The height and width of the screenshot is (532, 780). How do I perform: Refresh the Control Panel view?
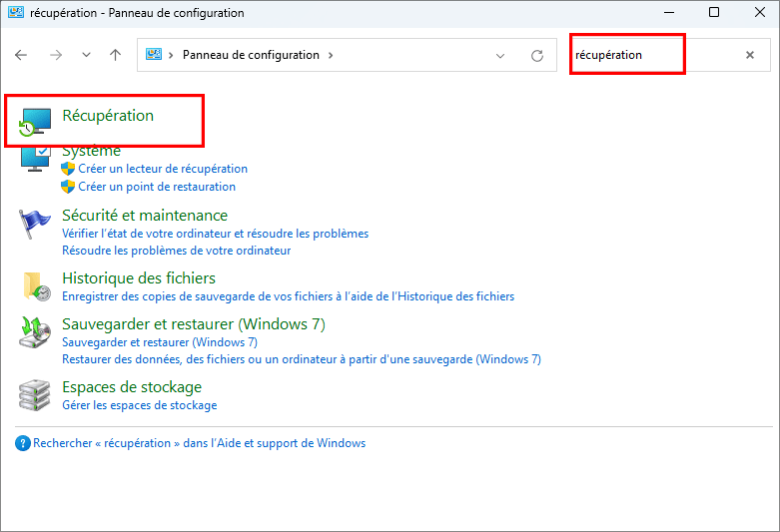coord(536,56)
